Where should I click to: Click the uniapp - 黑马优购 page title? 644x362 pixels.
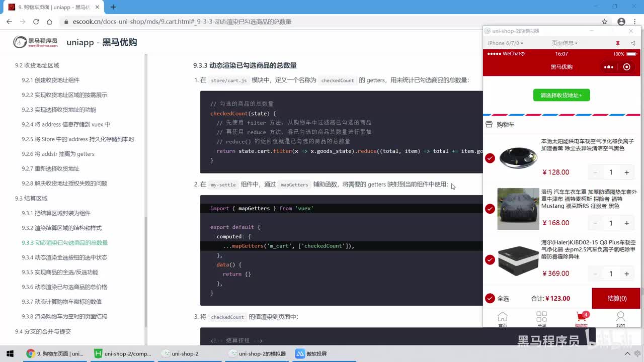[102, 42]
